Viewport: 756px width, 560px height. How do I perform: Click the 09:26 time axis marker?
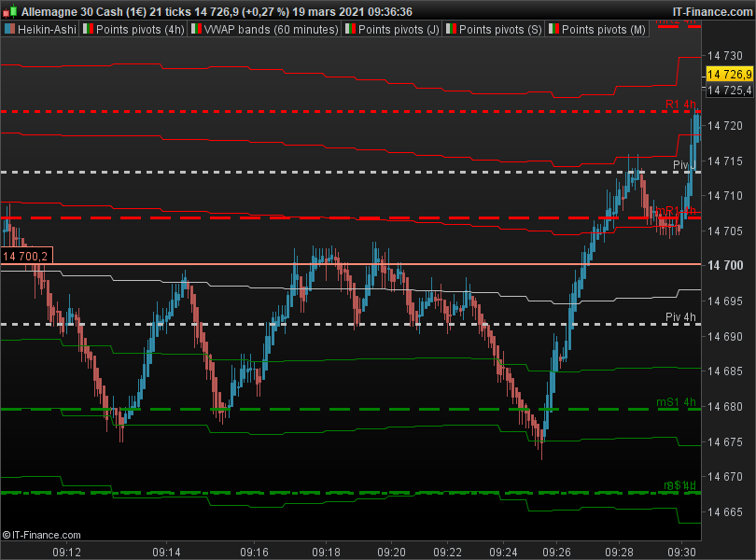coord(556,552)
